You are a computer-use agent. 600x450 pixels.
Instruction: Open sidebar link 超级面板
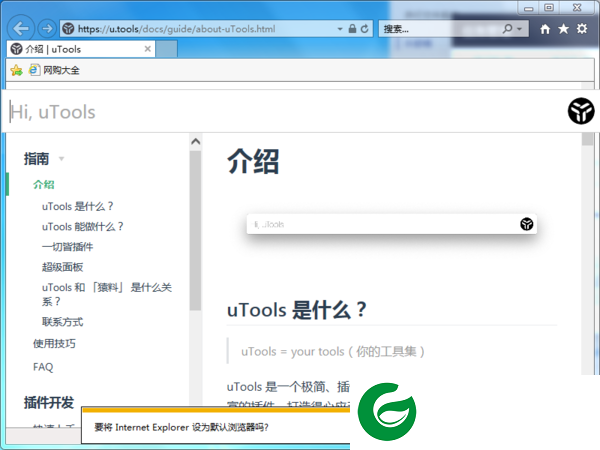click(x=62, y=267)
